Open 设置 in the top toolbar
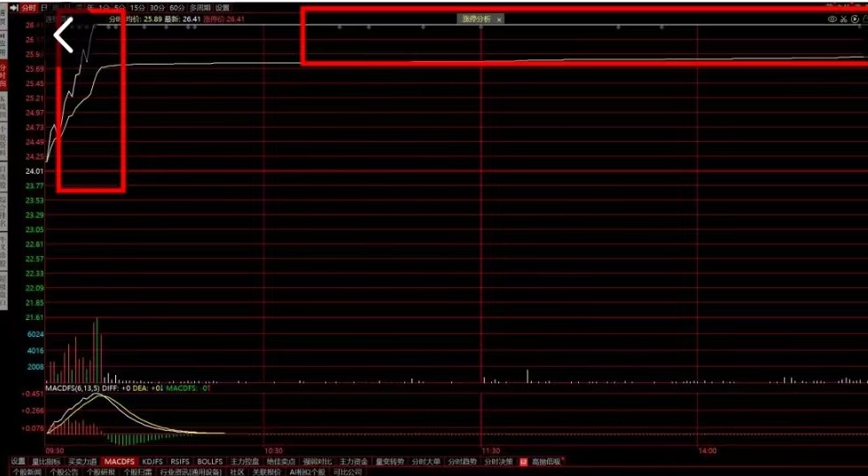Viewport: 868px width, 476px height. click(x=223, y=7)
